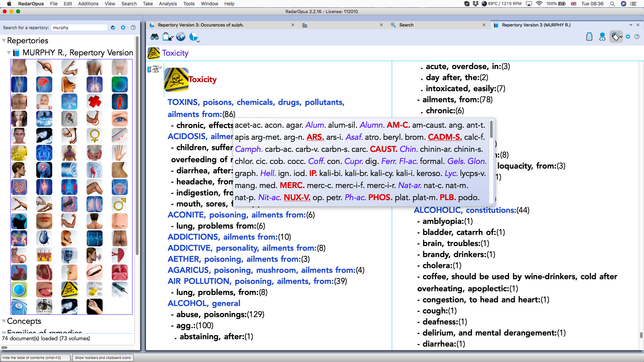Open the Skin layers chapter icon
The width and height of the screenshot is (644, 362).
44,255
